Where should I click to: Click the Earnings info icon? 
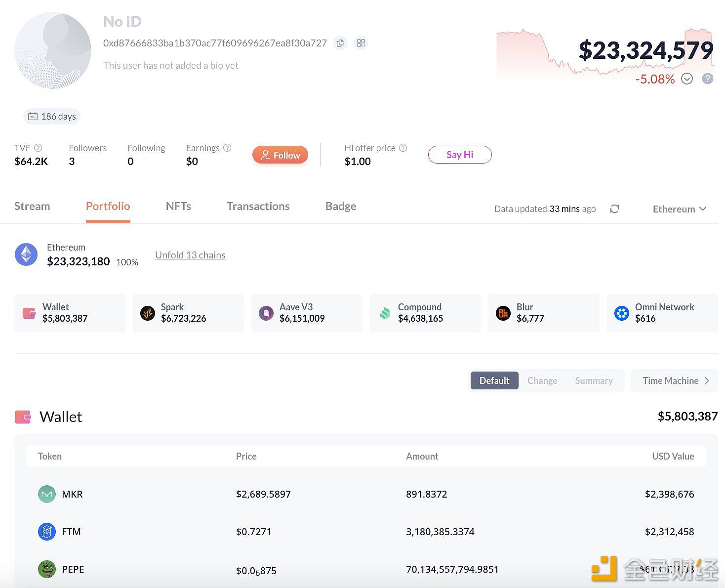pyautogui.click(x=227, y=148)
